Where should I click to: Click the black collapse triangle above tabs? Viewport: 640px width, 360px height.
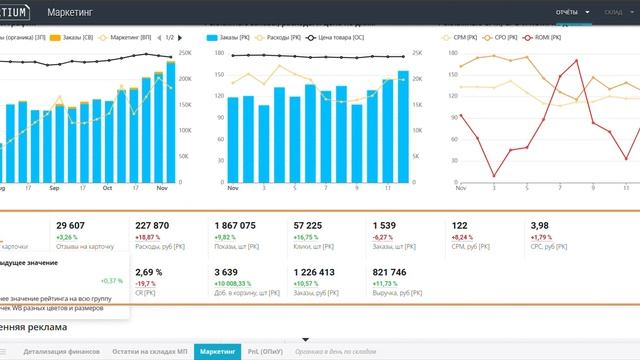(305, 340)
